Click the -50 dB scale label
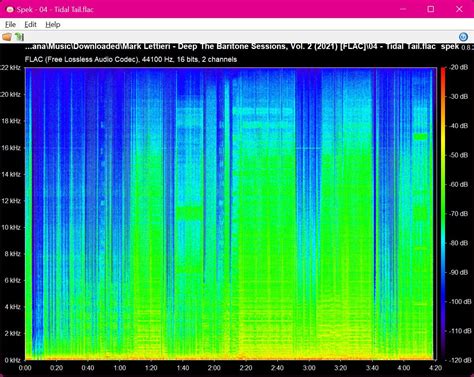Screen dimensions: 474x377 [459, 155]
